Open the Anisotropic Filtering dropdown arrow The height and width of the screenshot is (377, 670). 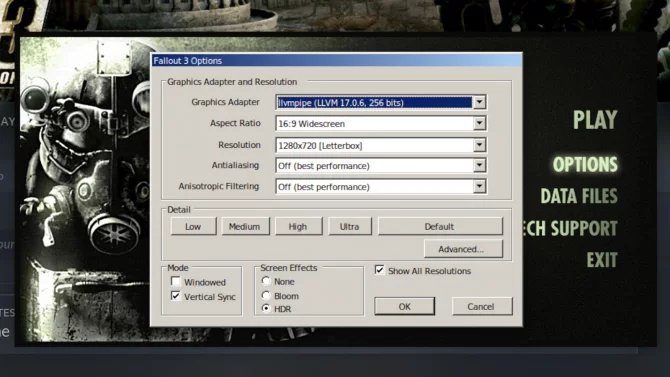click(479, 186)
